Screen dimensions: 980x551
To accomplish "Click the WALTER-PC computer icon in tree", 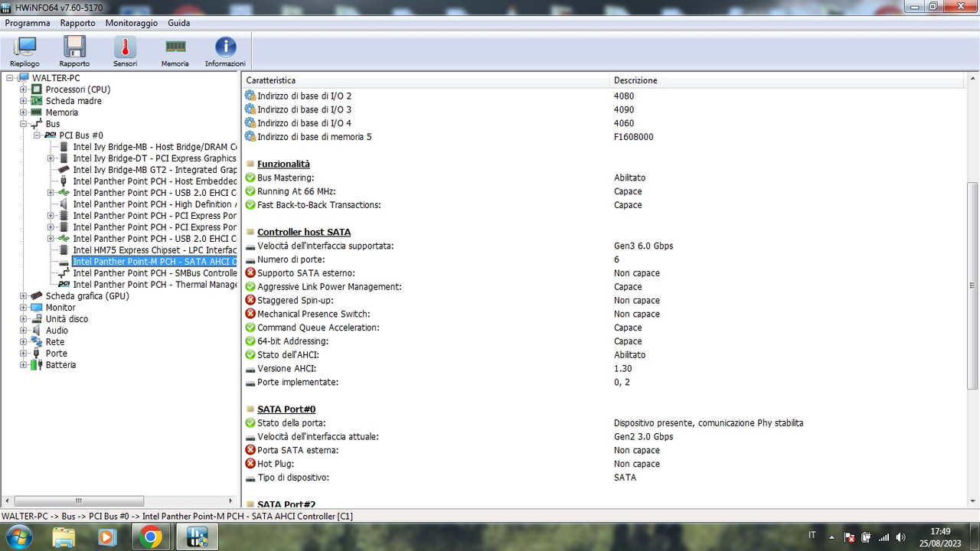I will (23, 78).
